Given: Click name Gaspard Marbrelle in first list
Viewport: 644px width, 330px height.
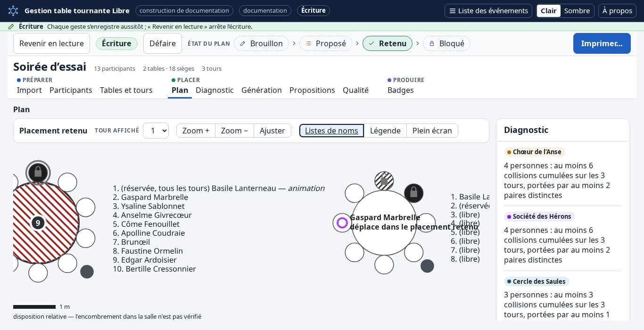Looking at the screenshot, I should (x=155, y=197).
